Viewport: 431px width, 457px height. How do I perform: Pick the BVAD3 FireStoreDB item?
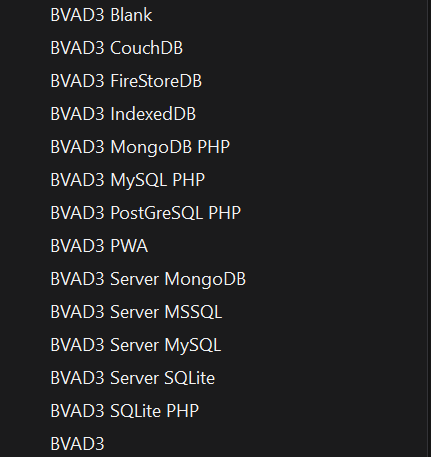pyautogui.click(x=126, y=81)
